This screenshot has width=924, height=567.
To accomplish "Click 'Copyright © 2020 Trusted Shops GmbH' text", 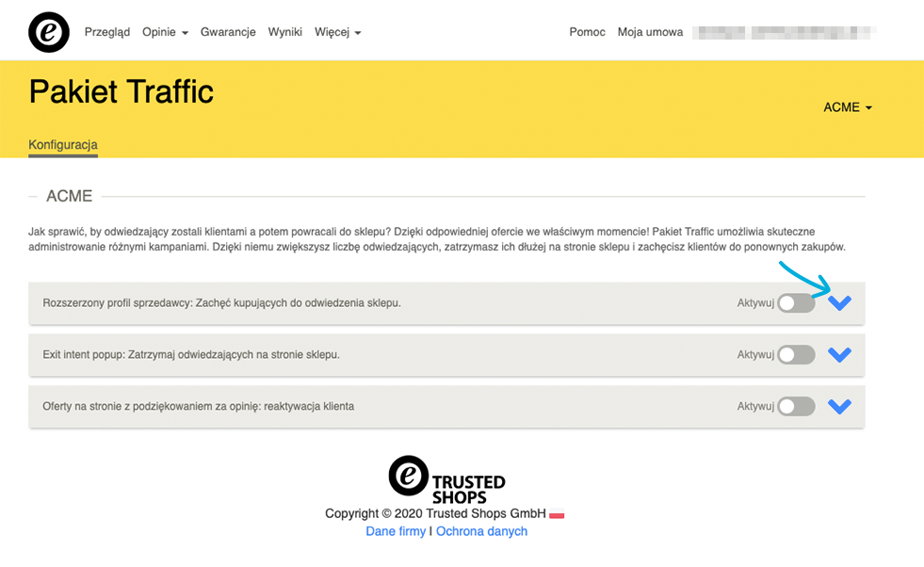I will point(435,513).
